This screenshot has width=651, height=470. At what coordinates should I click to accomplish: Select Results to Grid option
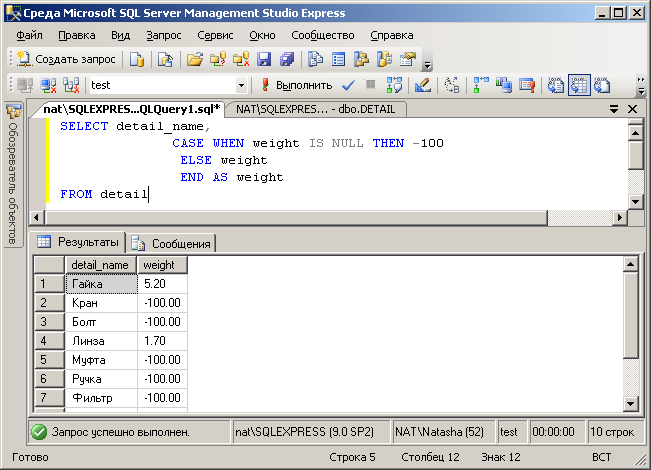(x=579, y=85)
